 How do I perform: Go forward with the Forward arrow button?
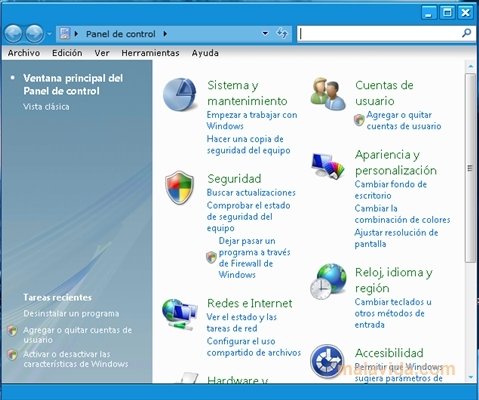35,34
